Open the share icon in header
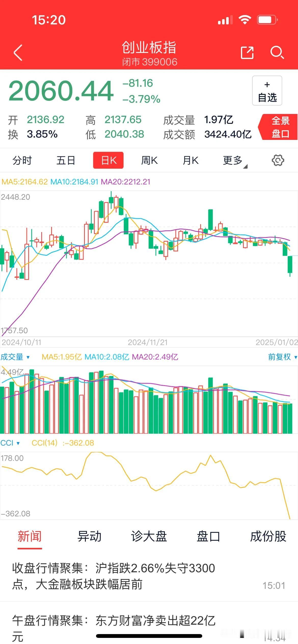 click(247, 53)
